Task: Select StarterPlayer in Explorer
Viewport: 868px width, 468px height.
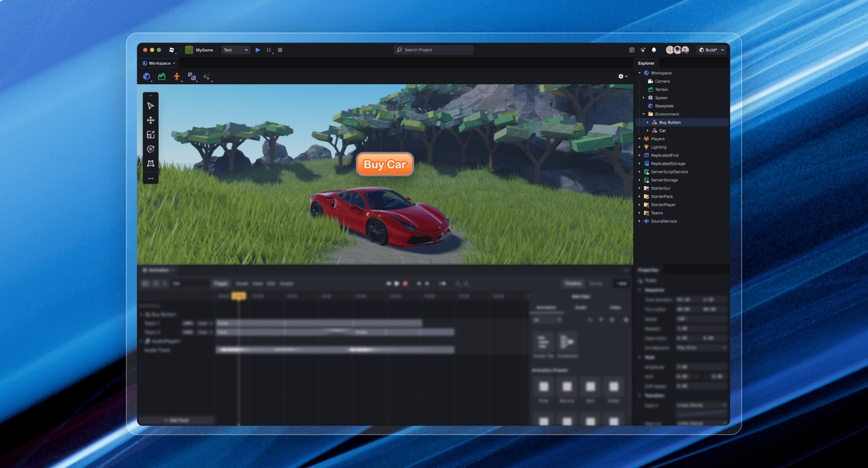Action: [x=663, y=205]
